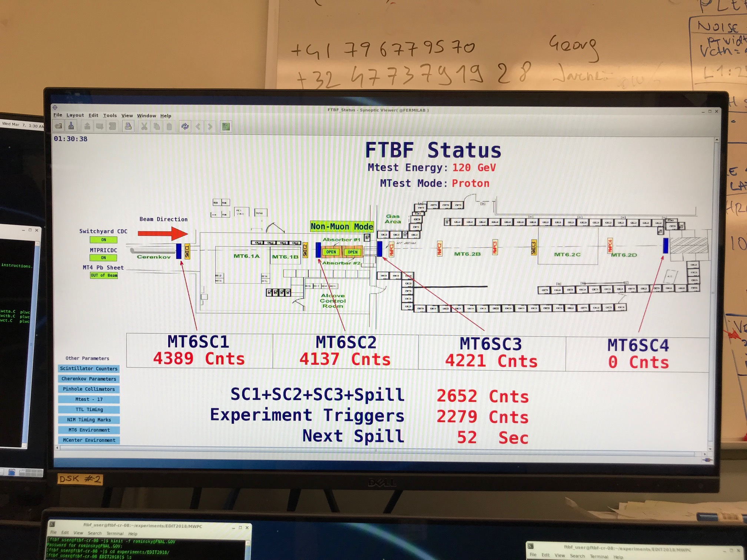This screenshot has width=747, height=560.
Task: Click the Experiment Triggers 2279 Cnts value
Action: pyautogui.click(x=482, y=417)
